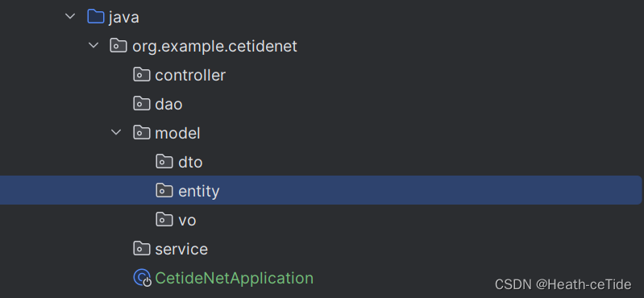The height and width of the screenshot is (298, 644).
Task: Select the highlighted entity package label
Action: 199,191
